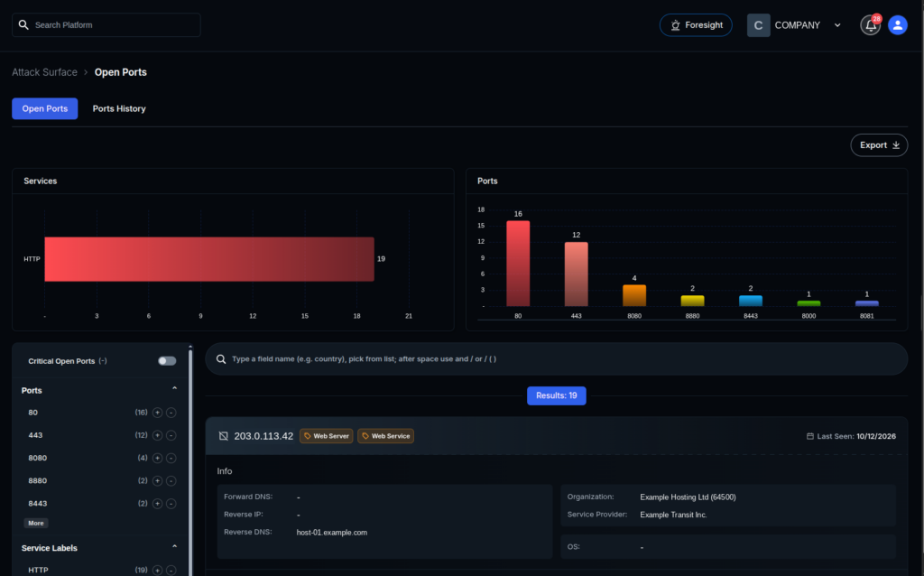Viewport: 924px width, 576px height.
Task: Collapse the Service Labels filter section
Action: 174,546
